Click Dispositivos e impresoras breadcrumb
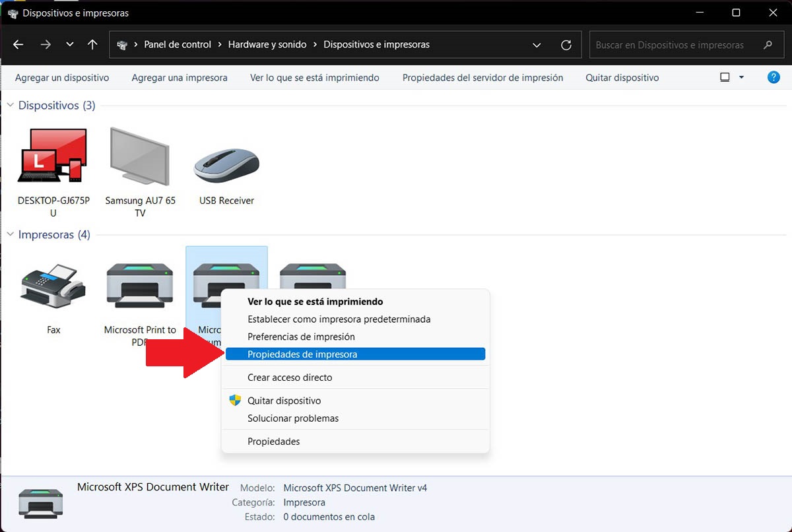 377,45
